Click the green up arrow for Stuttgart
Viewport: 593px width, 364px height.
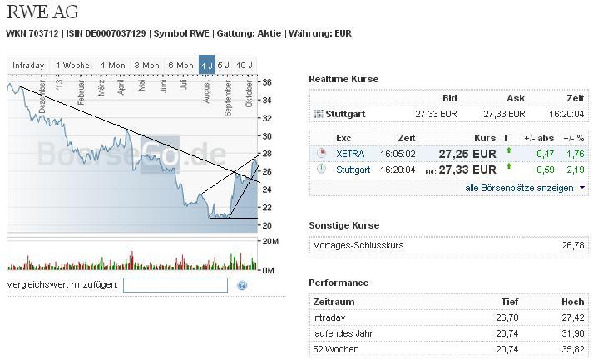(x=508, y=168)
